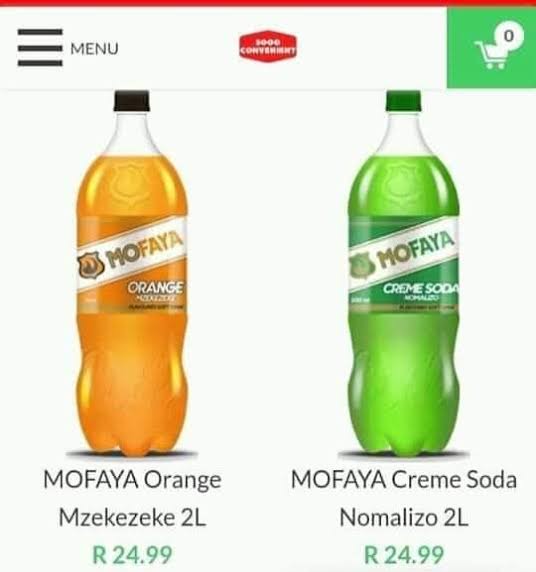Click the CREME SODA text on the bottle

(420, 289)
